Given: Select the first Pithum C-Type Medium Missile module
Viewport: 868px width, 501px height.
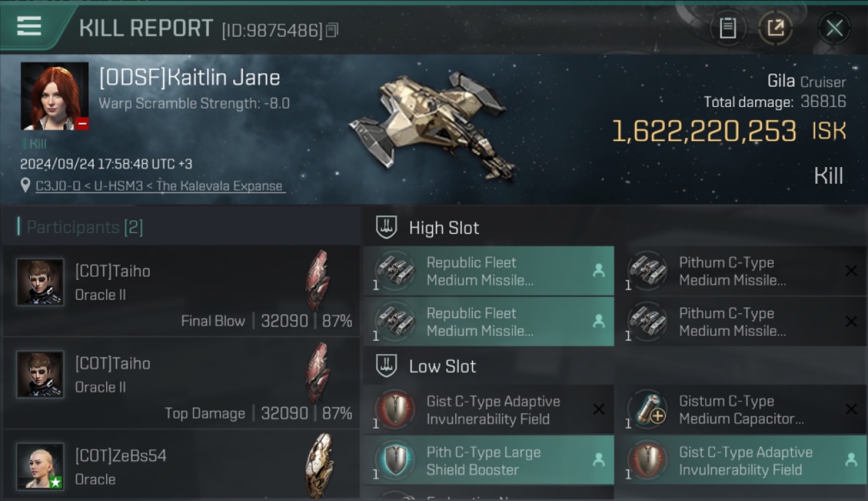Looking at the screenshot, I should pyautogui.click(x=741, y=271).
